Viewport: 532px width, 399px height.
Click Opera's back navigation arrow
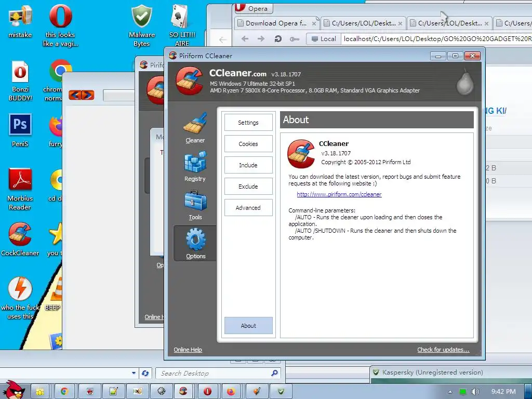coord(245,38)
